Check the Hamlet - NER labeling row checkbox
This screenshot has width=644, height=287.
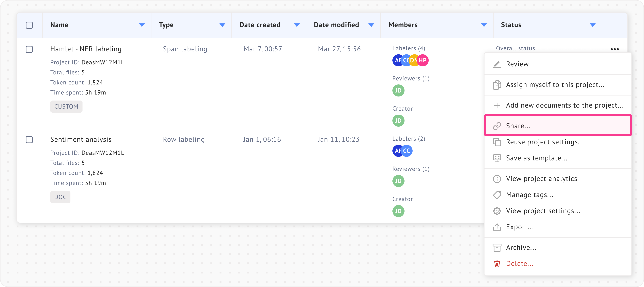[x=29, y=49]
